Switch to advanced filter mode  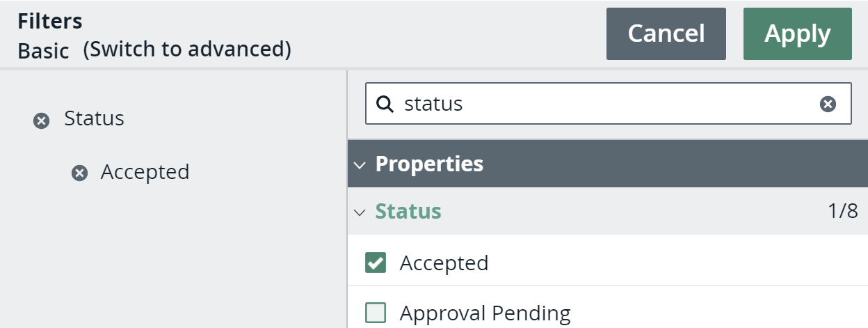[x=186, y=49]
